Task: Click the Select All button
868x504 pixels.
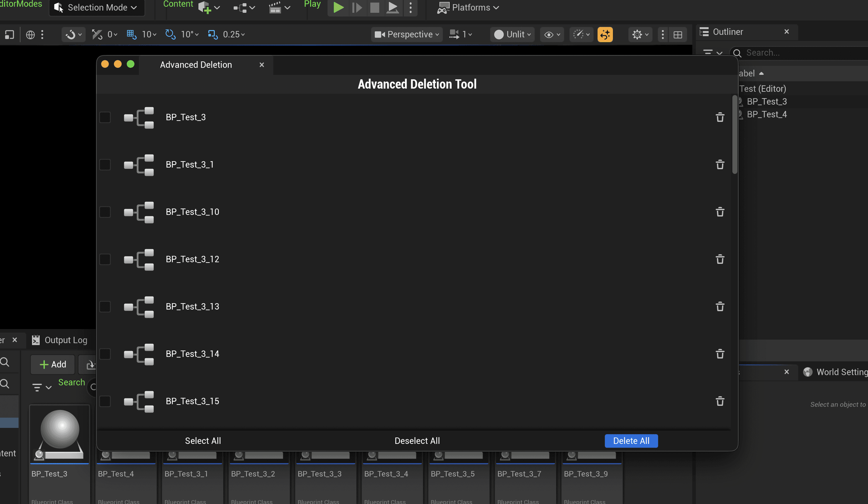Action: point(203,441)
